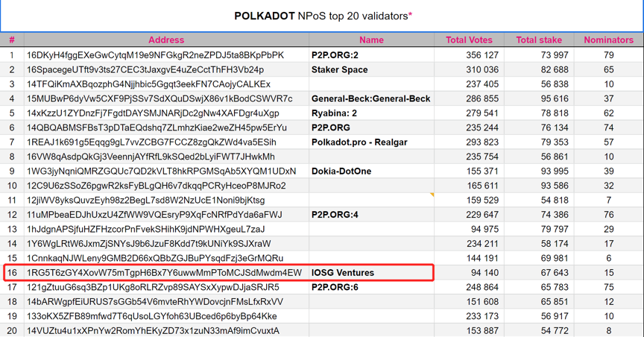Click the total votes value 153 887

(x=482, y=331)
